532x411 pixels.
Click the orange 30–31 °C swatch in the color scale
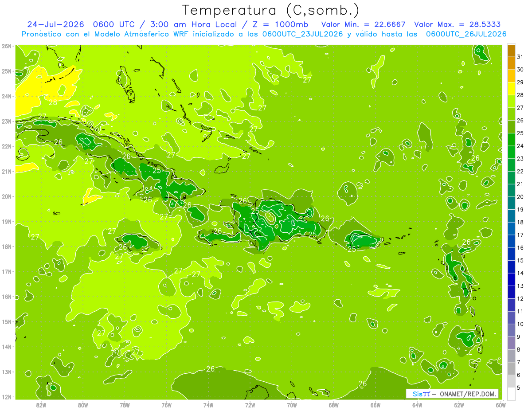click(511, 63)
